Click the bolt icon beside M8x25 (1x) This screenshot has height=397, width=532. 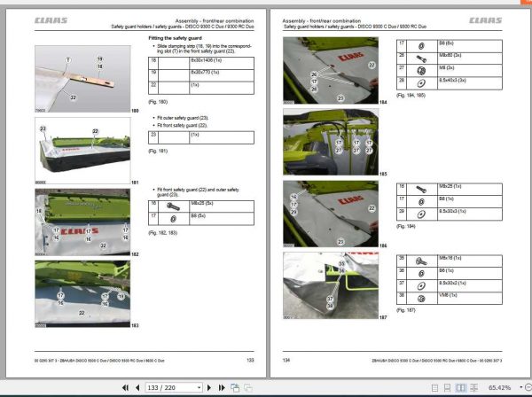(421, 190)
